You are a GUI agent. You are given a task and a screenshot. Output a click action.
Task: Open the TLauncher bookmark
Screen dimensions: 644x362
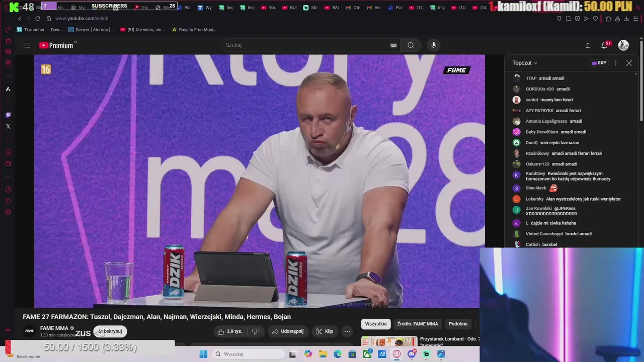click(40, 30)
